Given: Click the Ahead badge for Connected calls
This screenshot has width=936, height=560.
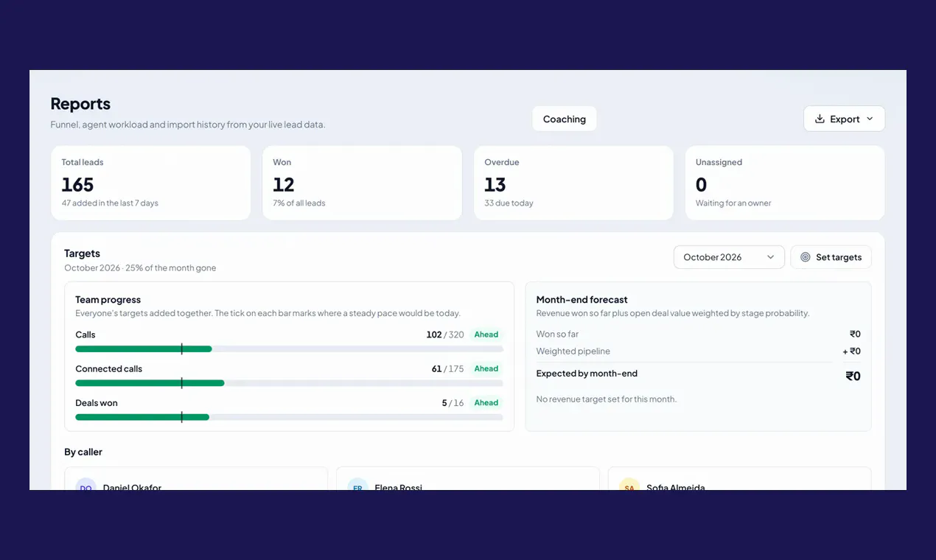Looking at the screenshot, I should click(x=486, y=368).
